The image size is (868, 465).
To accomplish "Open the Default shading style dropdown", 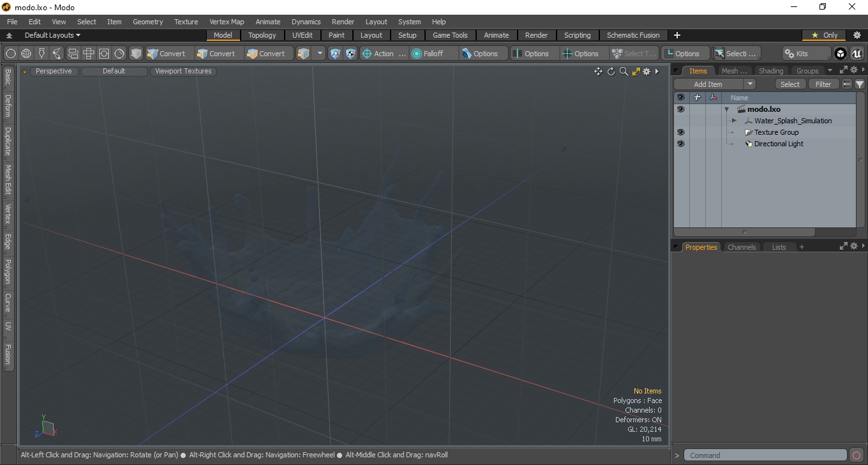I will 114,72.
